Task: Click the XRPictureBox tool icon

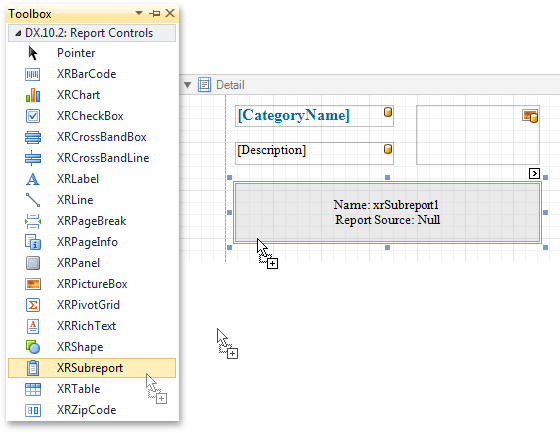Action: click(32, 284)
